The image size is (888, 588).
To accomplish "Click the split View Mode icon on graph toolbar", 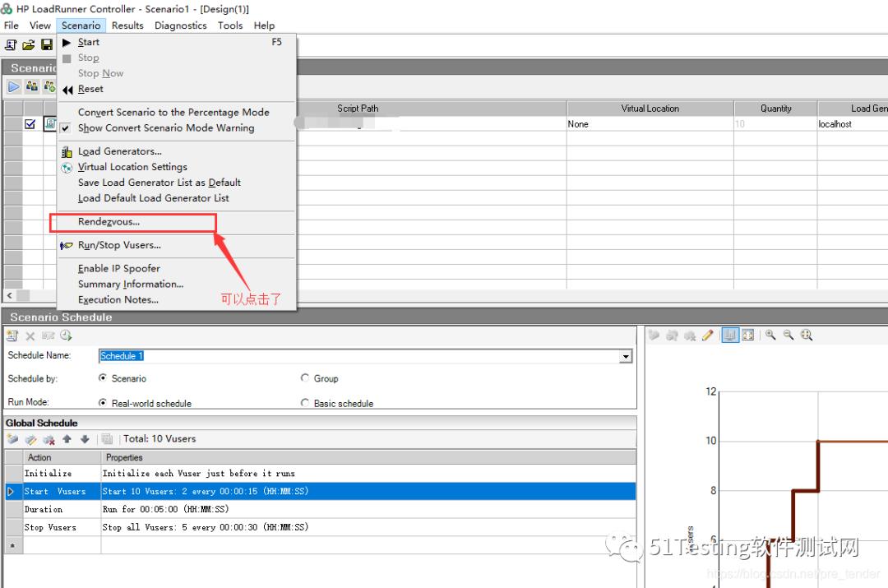I will click(x=748, y=336).
